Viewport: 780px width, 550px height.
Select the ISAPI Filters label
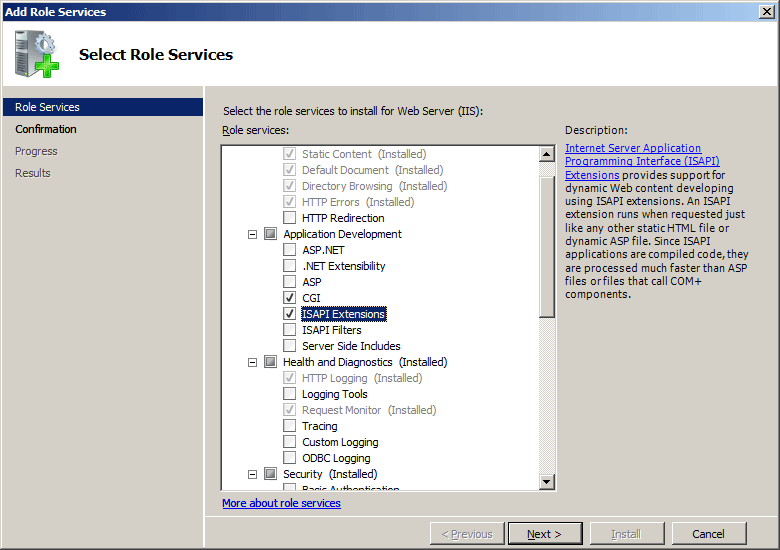coord(332,330)
